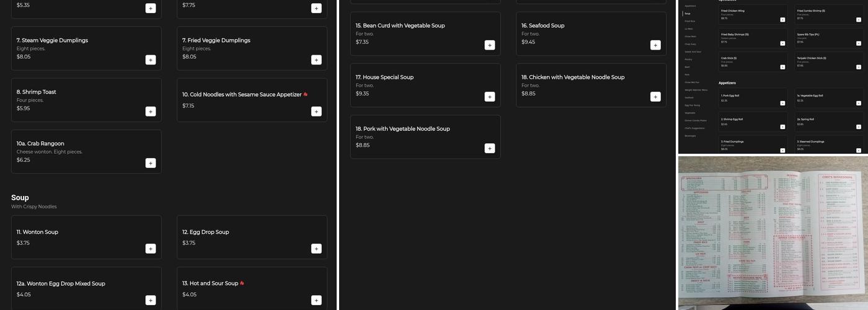Open the Beverages category in sidebar

click(690, 136)
